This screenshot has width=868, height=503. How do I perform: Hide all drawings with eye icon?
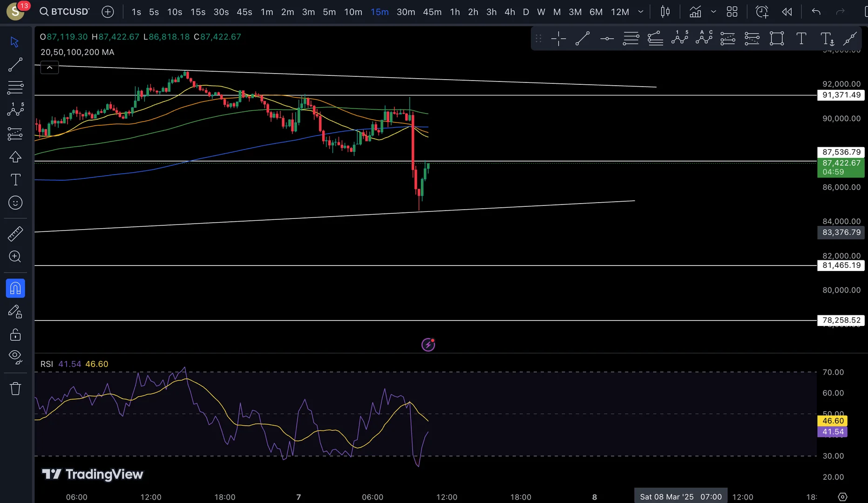[x=15, y=357]
